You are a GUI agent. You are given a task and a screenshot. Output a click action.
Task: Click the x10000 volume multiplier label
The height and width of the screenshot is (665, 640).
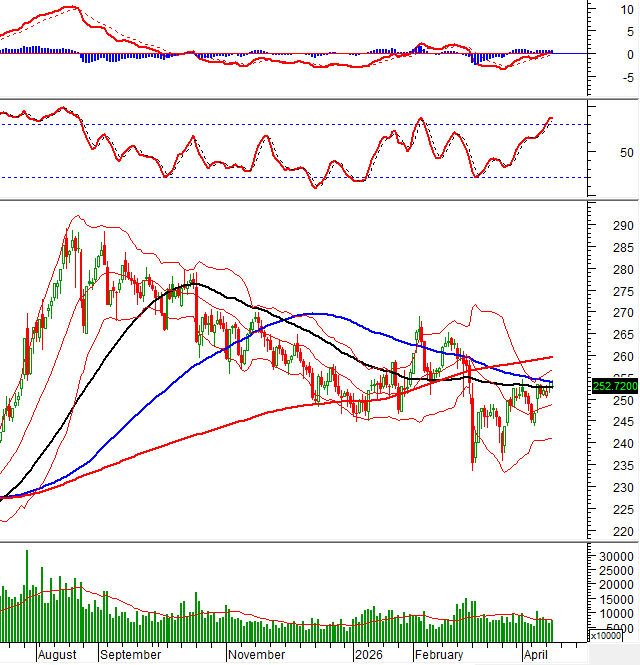click(x=605, y=636)
